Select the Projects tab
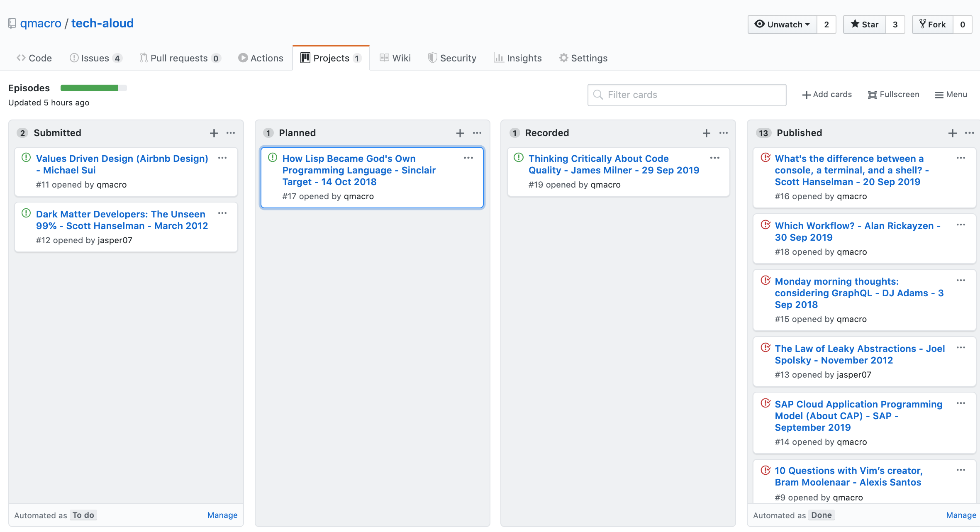The height and width of the screenshot is (532, 980). pyautogui.click(x=331, y=58)
